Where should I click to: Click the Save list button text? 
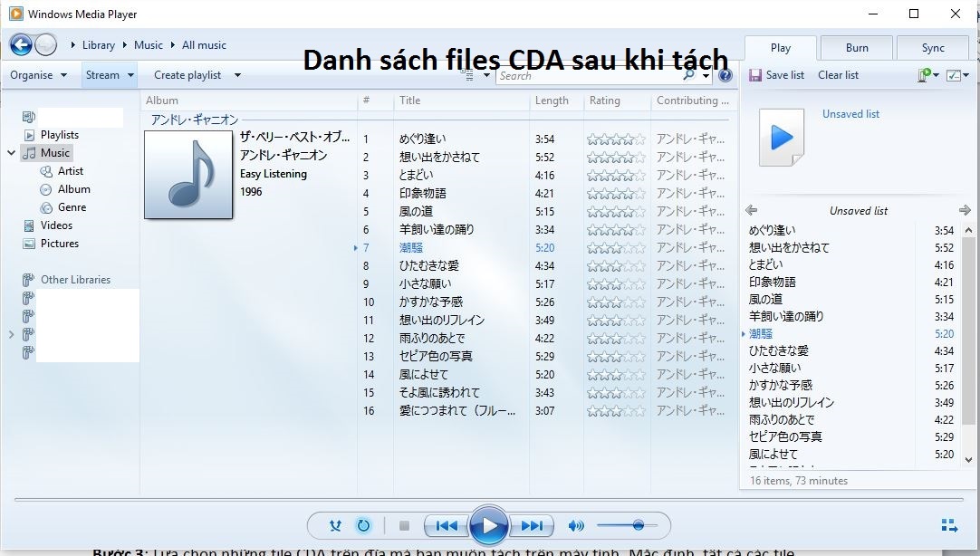click(785, 75)
